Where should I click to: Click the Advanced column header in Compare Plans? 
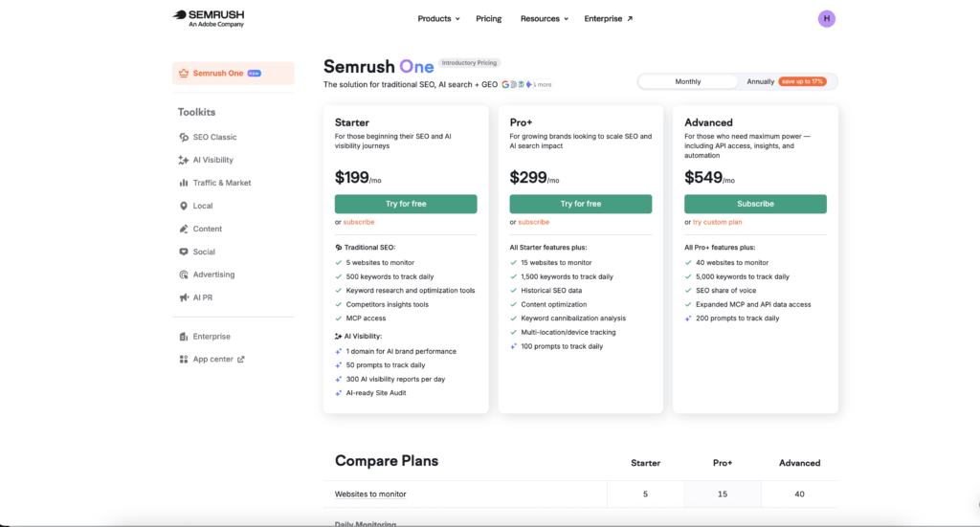point(799,463)
